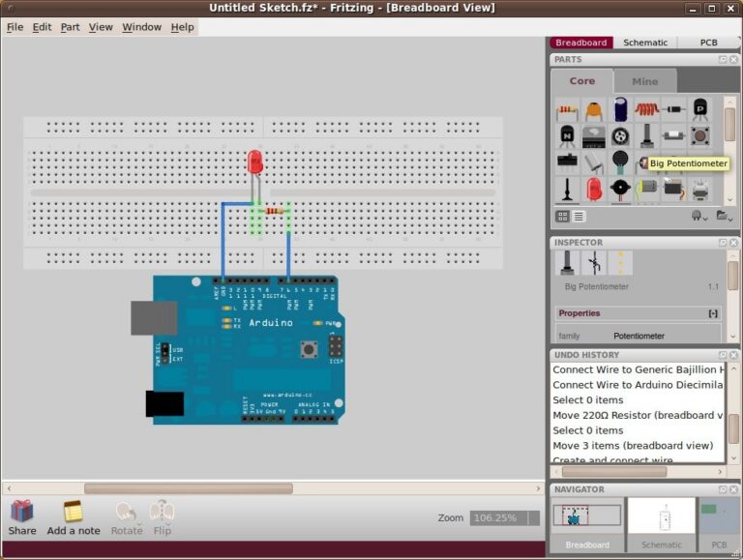Pick the orange ceramic capacitor part
The width and height of the screenshot is (743, 560).
[x=593, y=110]
